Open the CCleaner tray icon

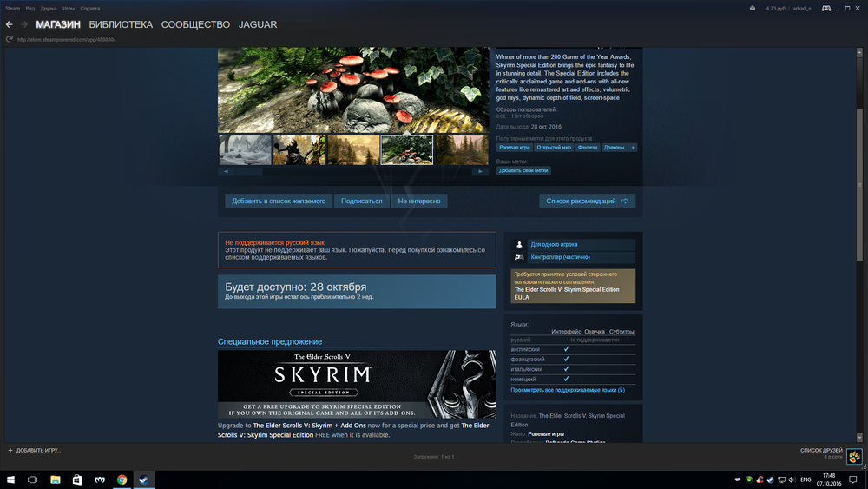759,479
